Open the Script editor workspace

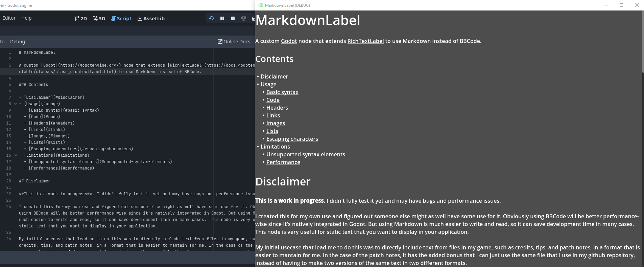[121, 19]
